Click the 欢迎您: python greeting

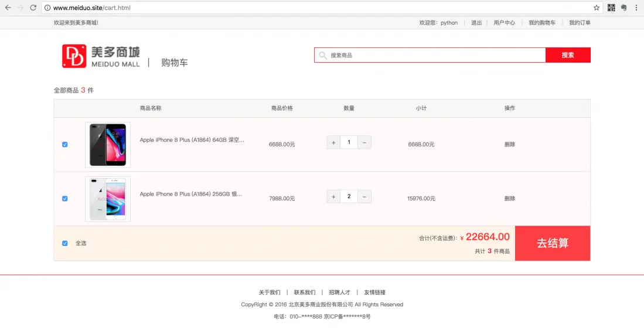click(x=438, y=23)
